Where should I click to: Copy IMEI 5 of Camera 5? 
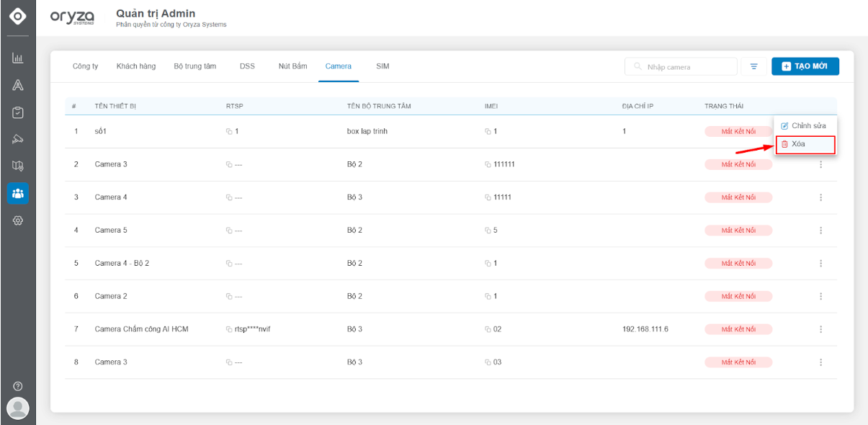pyautogui.click(x=488, y=231)
